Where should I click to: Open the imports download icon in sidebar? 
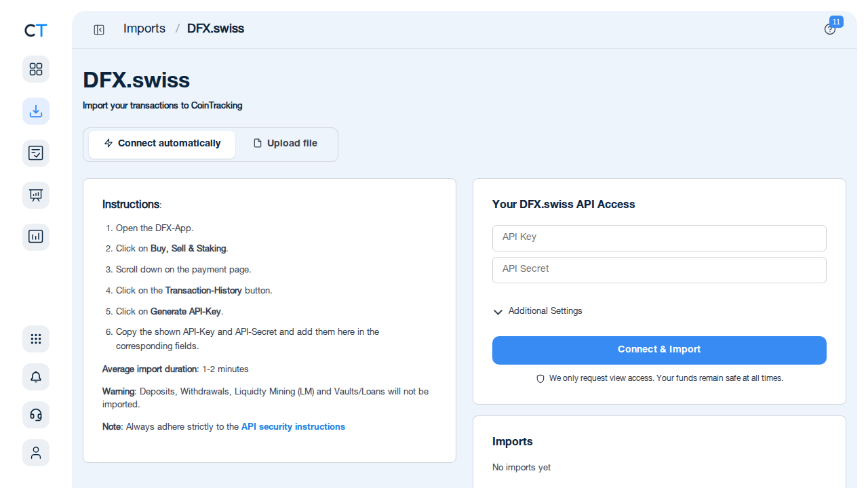[x=36, y=111]
